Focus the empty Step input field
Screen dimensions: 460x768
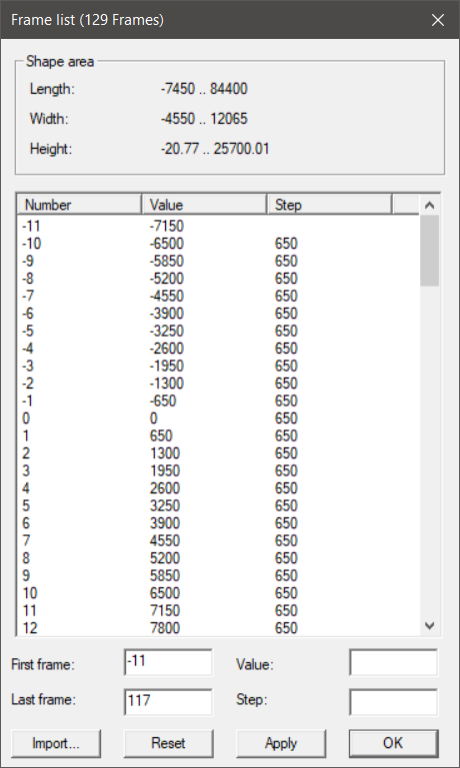click(x=393, y=702)
